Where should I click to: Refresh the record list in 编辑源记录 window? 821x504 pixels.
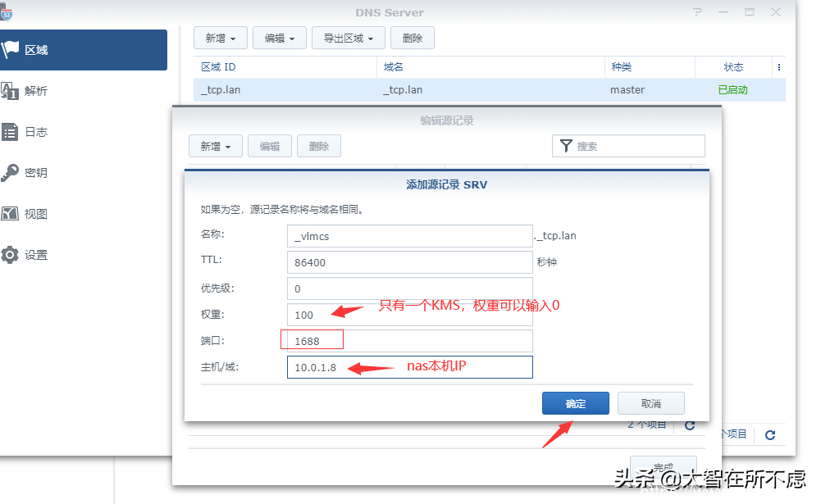coord(690,425)
